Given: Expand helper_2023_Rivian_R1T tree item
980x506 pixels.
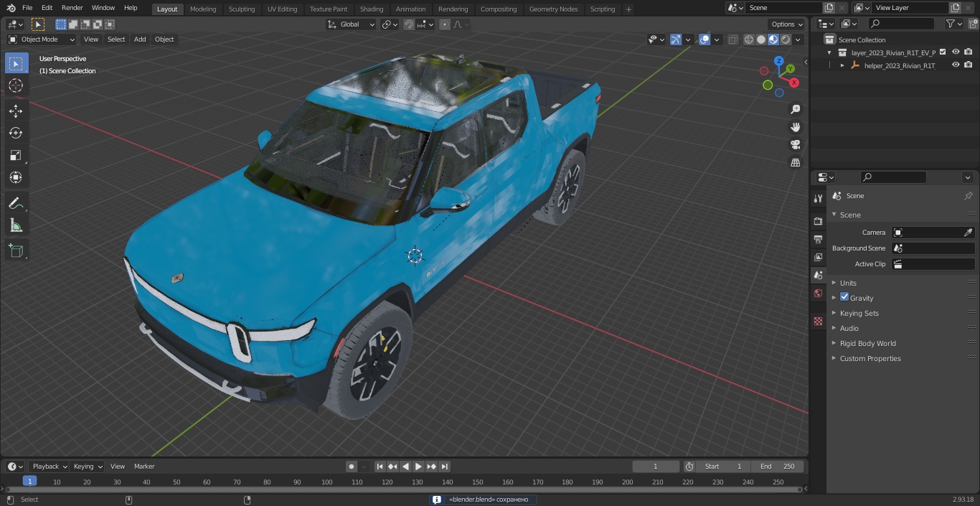Looking at the screenshot, I should point(842,65).
